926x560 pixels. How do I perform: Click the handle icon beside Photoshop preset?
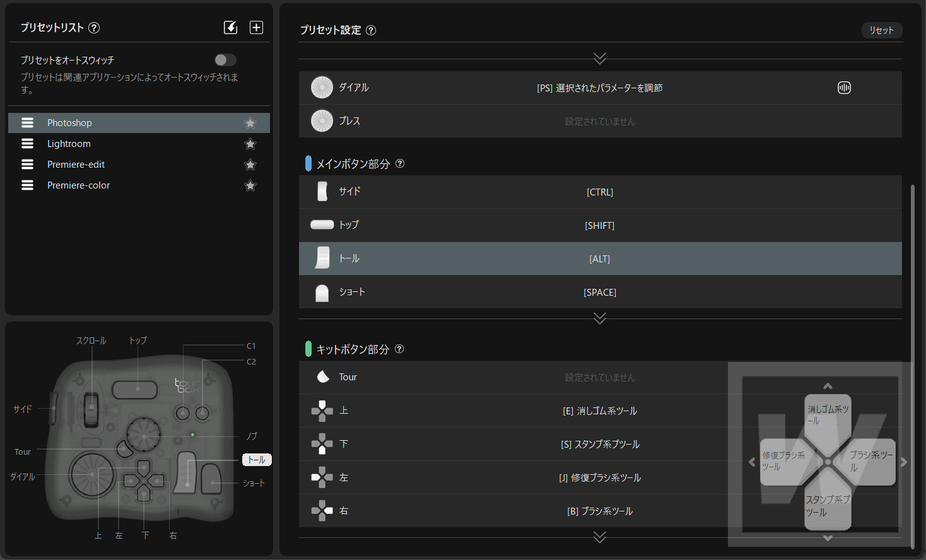click(x=27, y=123)
